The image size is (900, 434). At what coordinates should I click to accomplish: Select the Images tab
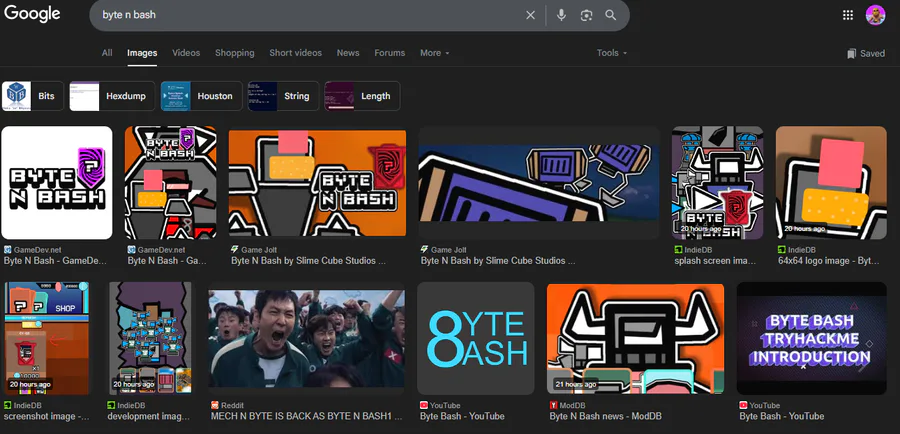click(142, 53)
